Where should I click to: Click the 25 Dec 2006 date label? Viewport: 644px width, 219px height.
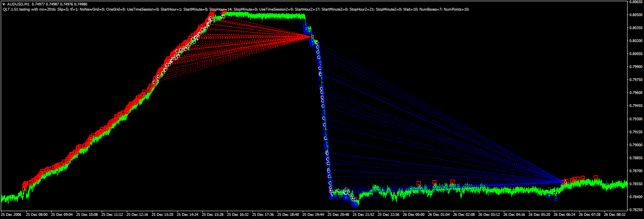coord(11,215)
